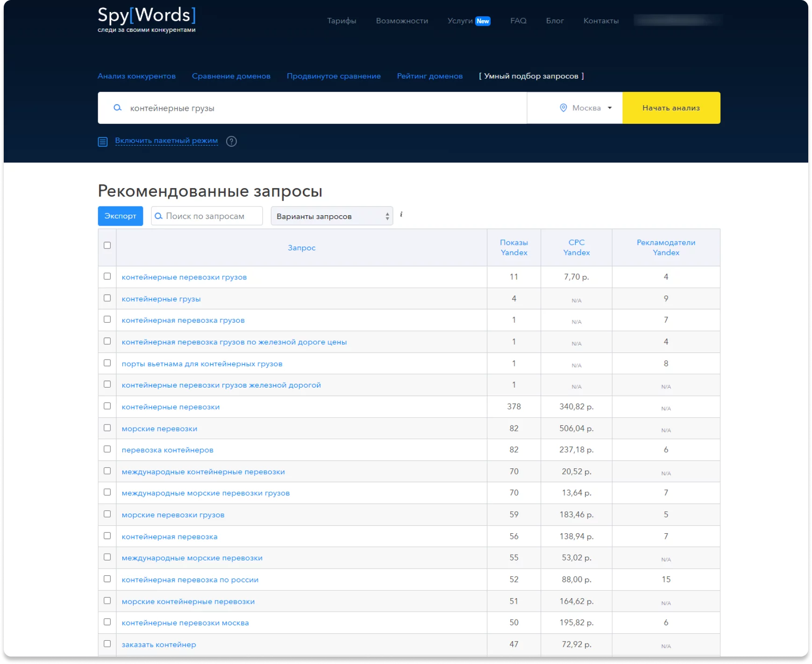Toggle the select-all checkbox in table header

click(107, 245)
